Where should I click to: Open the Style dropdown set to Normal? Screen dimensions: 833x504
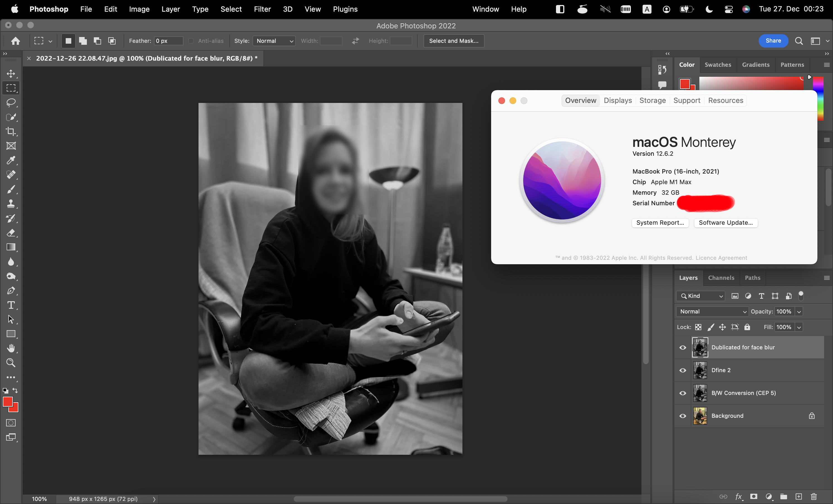pyautogui.click(x=274, y=41)
